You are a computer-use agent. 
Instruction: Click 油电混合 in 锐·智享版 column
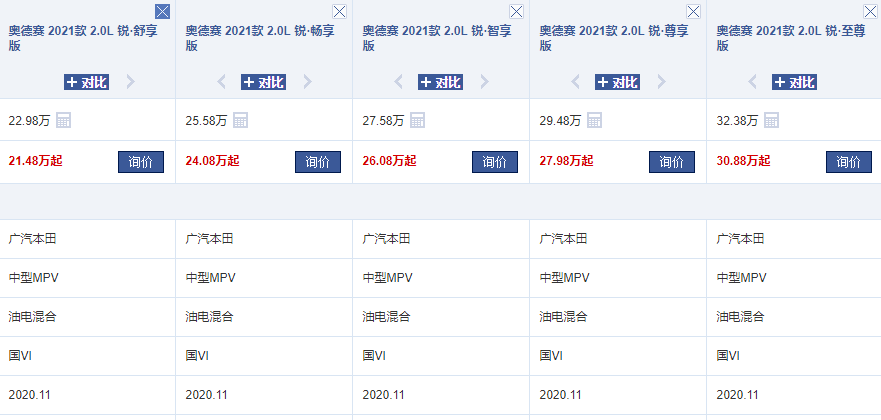tap(387, 317)
